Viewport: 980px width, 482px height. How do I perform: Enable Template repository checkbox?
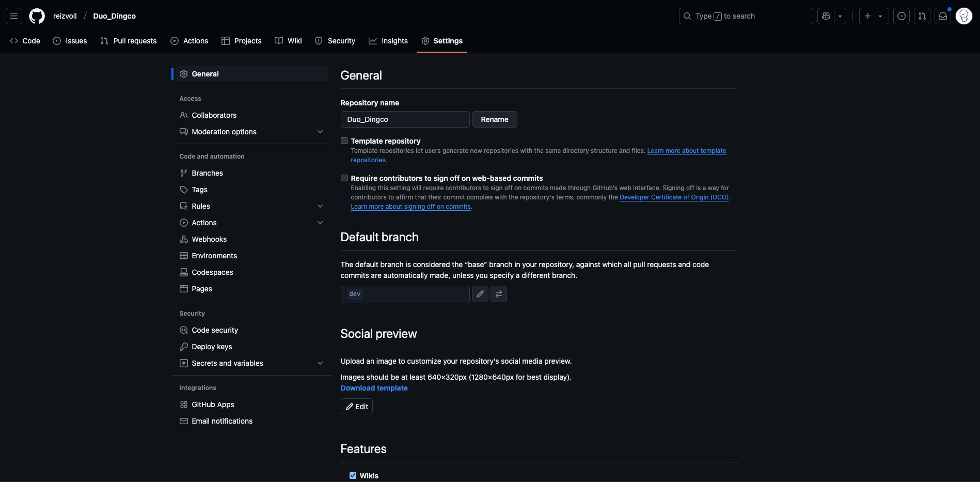[x=344, y=141]
